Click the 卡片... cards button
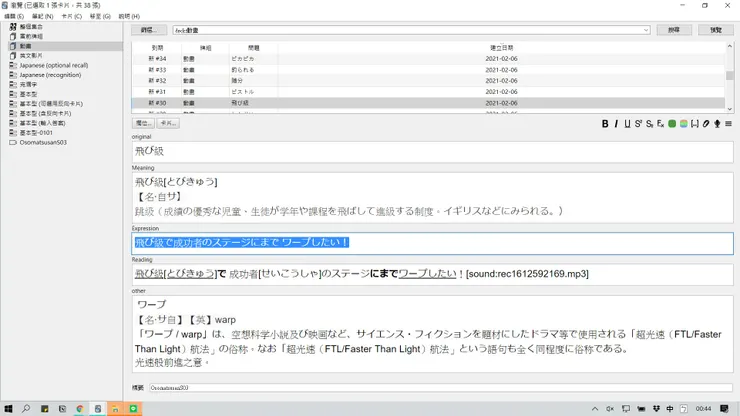The width and height of the screenshot is (740, 416). tap(168, 123)
